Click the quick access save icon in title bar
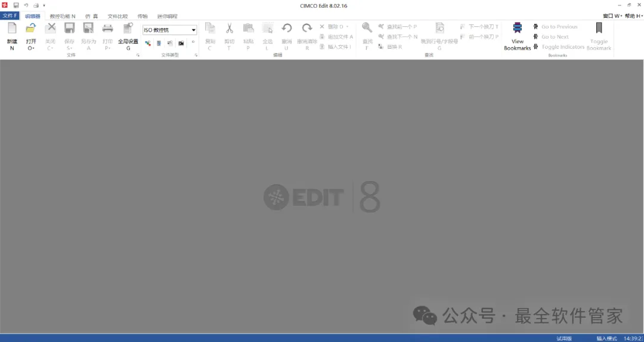Screen dimensions: 644x342 point(16,5)
